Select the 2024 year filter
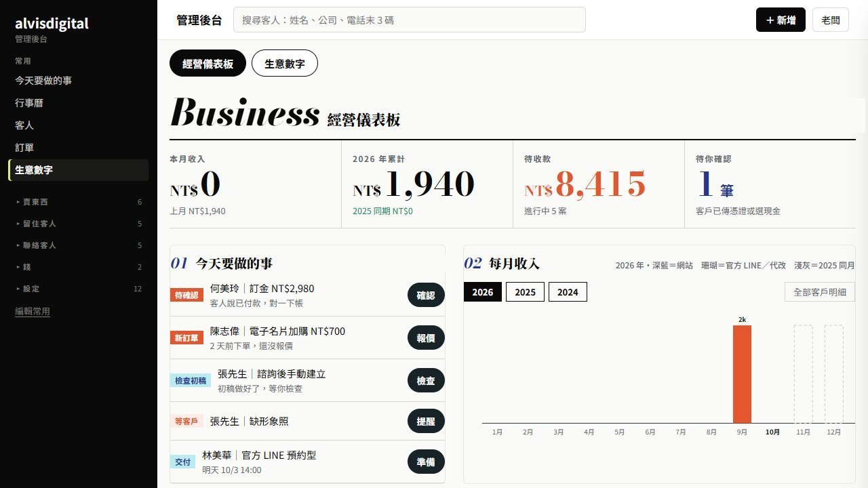Viewport: 868px width, 488px height. coord(568,292)
